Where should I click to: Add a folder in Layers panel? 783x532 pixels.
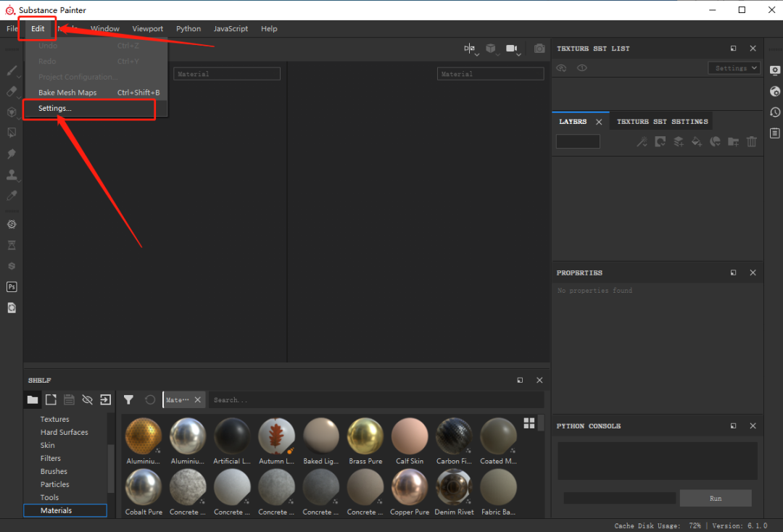click(733, 142)
